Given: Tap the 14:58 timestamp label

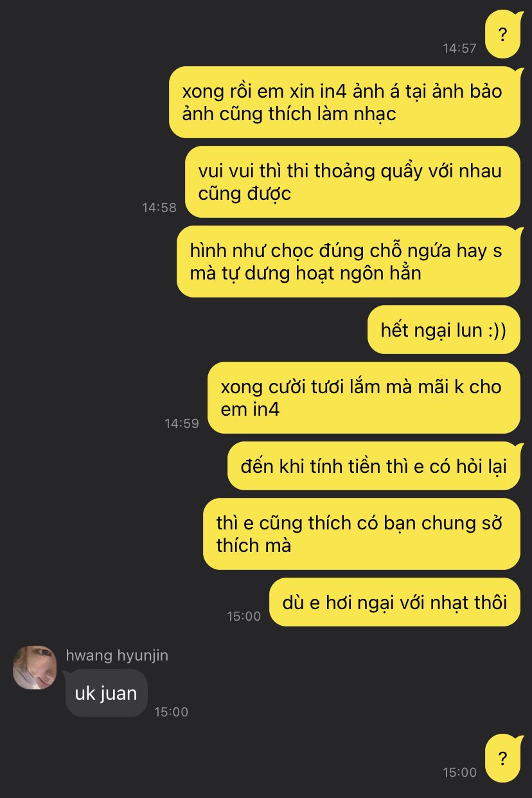Looking at the screenshot, I should click(159, 208).
